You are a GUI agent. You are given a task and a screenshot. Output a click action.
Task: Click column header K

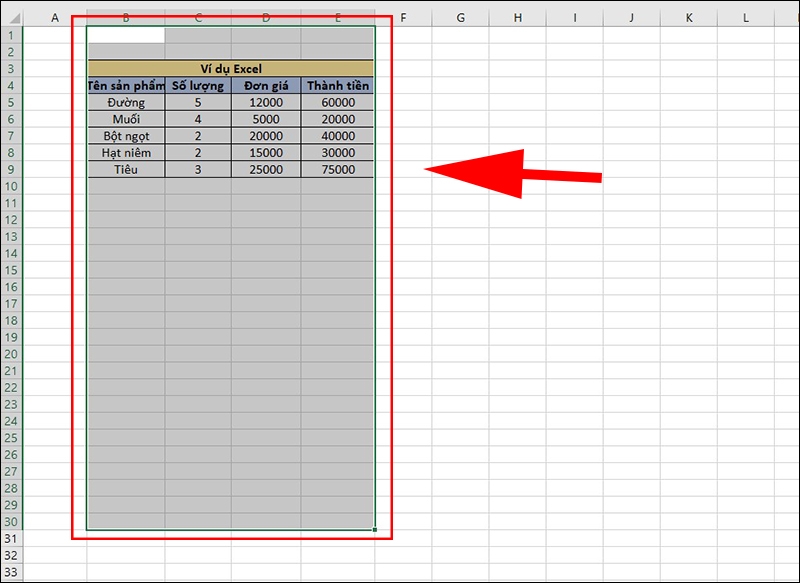click(x=689, y=17)
